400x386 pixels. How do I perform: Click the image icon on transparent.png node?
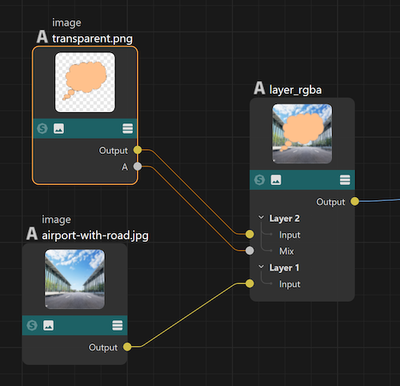(x=59, y=128)
